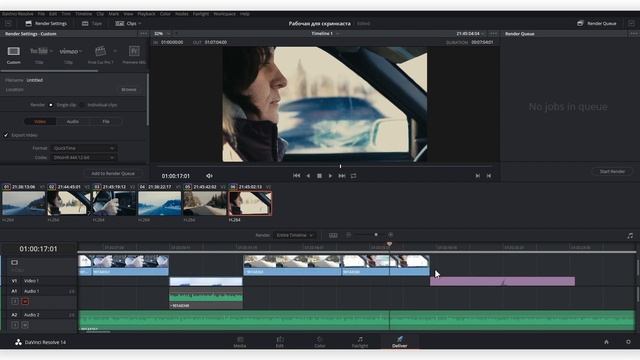
Task: Stop playback in viewer
Action: point(319,176)
